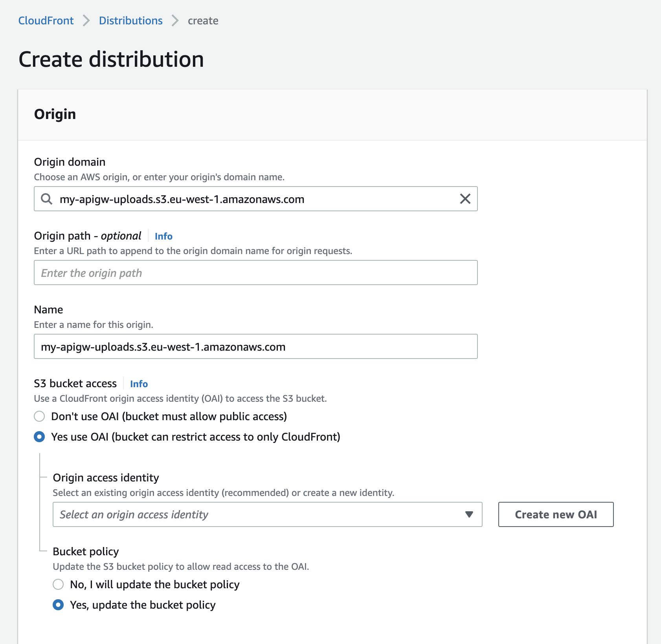Click the Origin domain input field
The image size is (661, 644).
point(256,199)
